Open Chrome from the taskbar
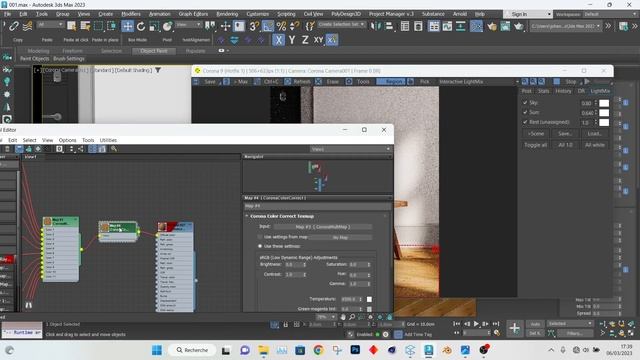The image size is (640, 360). point(318,350)
